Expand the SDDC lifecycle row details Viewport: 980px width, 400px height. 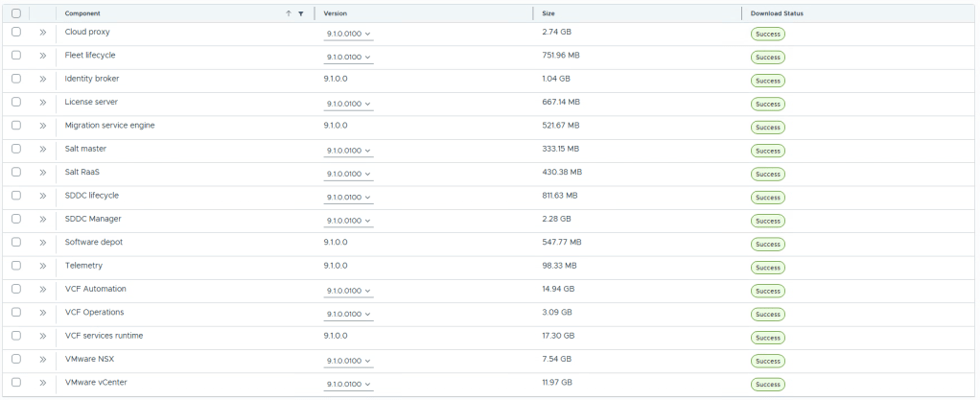coord(42,196)
